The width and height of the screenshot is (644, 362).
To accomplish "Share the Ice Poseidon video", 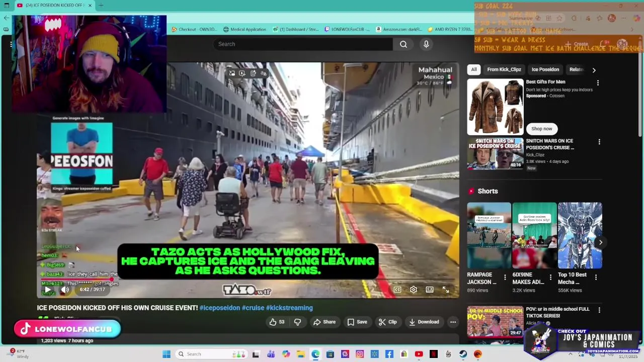I will point(325,322).
